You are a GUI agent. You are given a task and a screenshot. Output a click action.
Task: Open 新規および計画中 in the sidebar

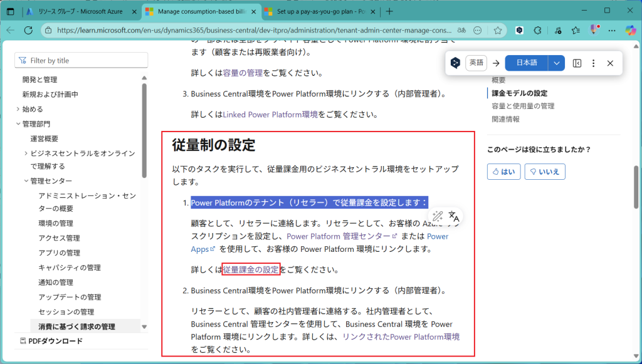click(50, 94)
